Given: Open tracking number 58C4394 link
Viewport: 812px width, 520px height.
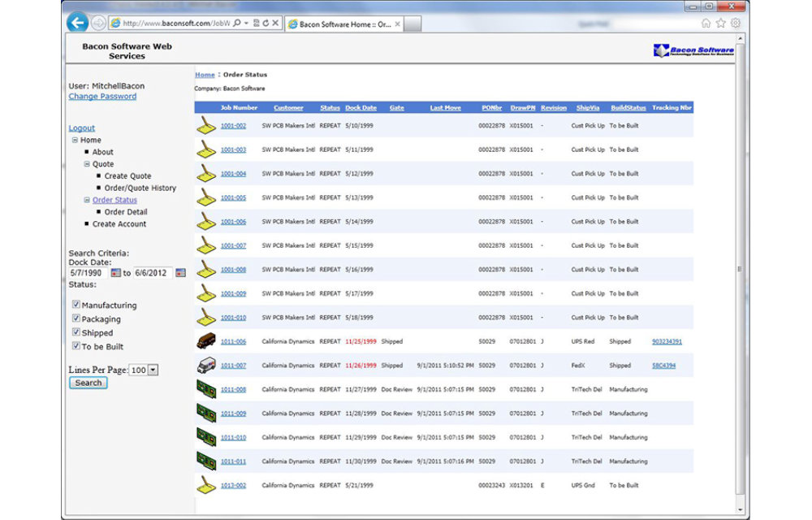Looking at the screenshot, I should (664, 365).
